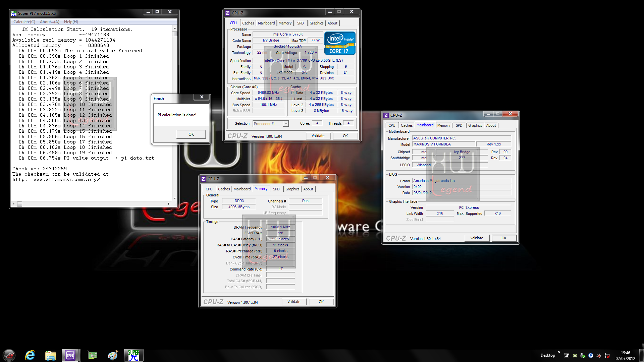644x362 pixels.
Task: Click OK in right CPU-Z Mainboard window
Action: 504,238
